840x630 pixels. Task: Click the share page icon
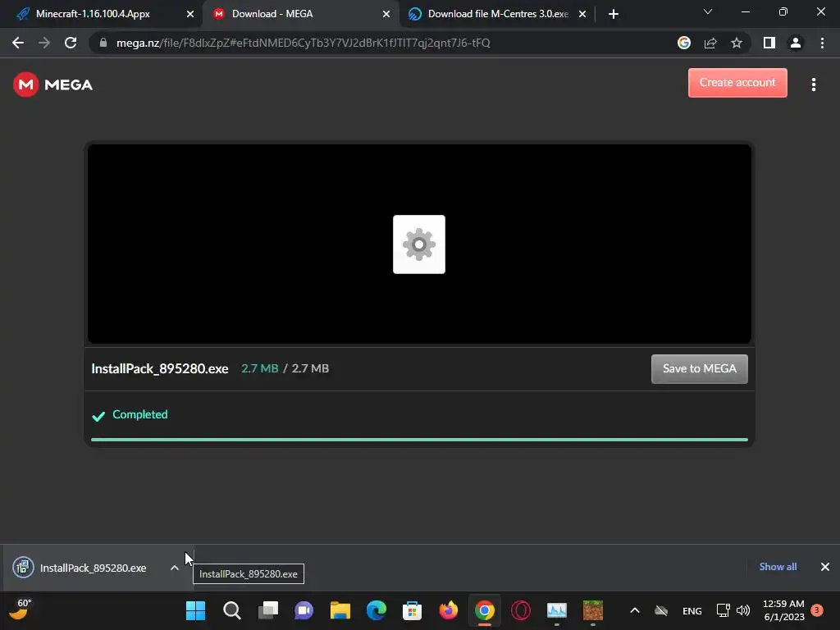710,43
